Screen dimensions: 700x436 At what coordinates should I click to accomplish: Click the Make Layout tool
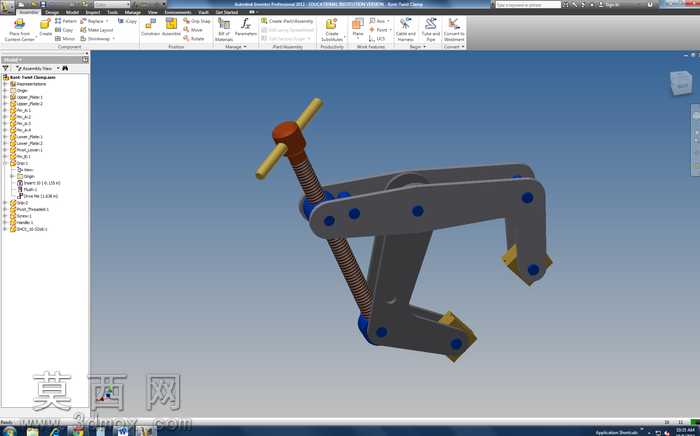point(96,30)
